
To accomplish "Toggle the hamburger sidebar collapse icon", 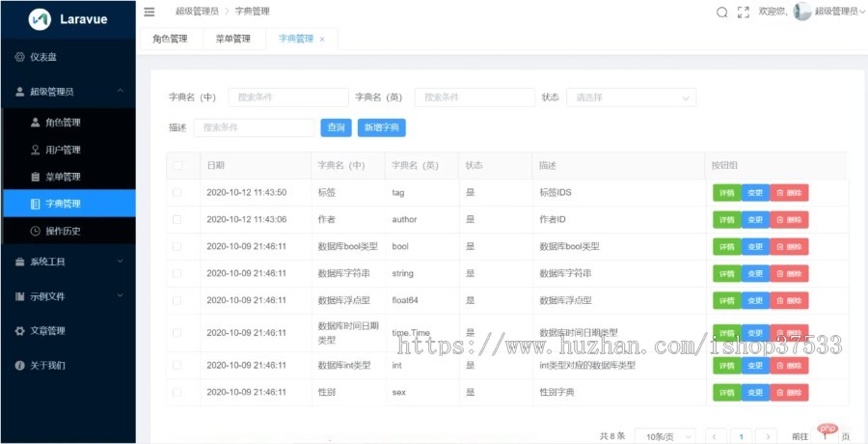I will [x=149, y=12].
